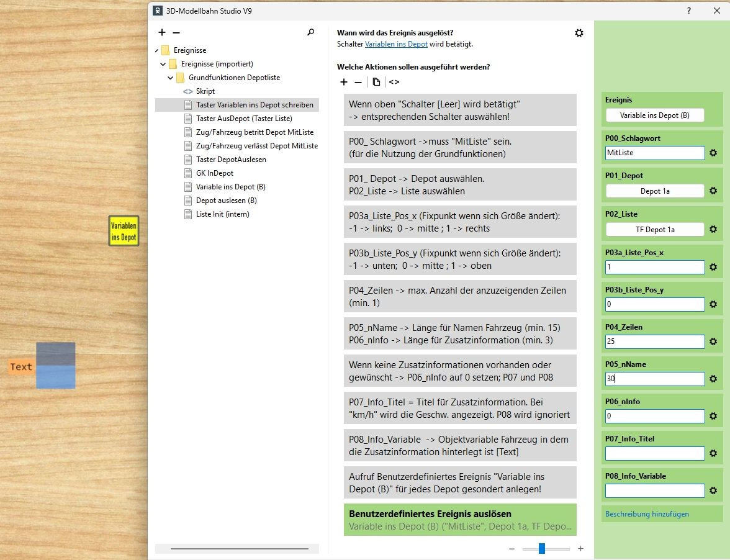Click the yellow Variablen ins Depot button
The image size is (730, 560).
pyautogui.click(x=124, y=231)
